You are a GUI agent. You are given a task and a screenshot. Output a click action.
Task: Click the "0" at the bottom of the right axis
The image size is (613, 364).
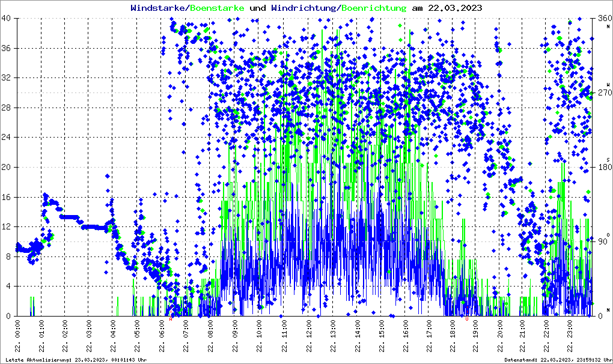coord(600,316)
